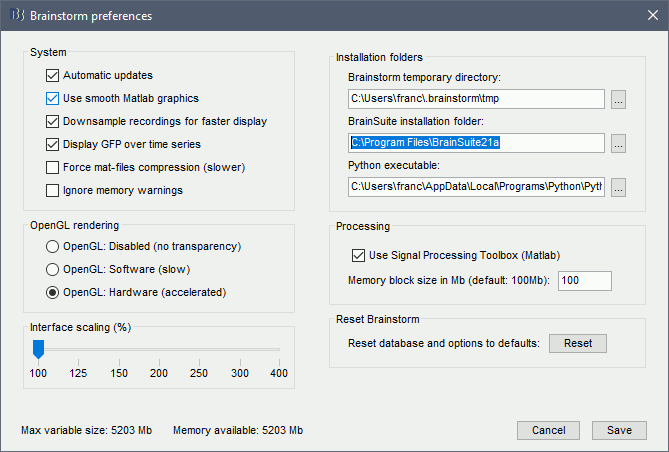
Task: Browse for Python executable path
Action: [x=618, y=187]
